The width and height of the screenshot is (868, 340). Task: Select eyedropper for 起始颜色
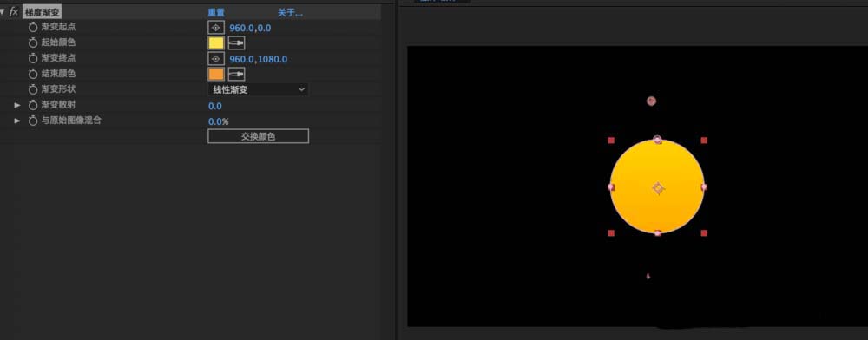point(236,43)
